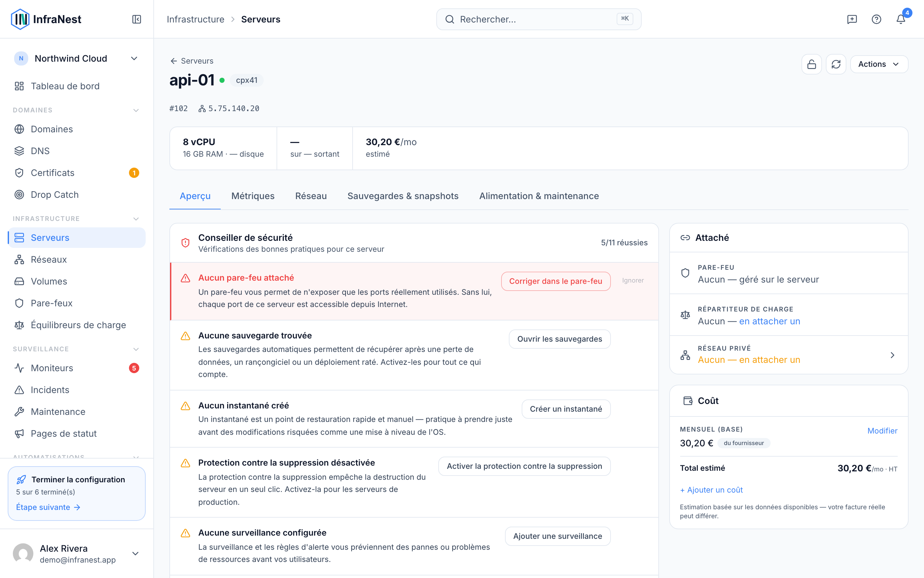The height and width of the screenshot is (578, 924).
Task: Click Étape suivante link
Action: pyautogui.click(x=48, y=507)
